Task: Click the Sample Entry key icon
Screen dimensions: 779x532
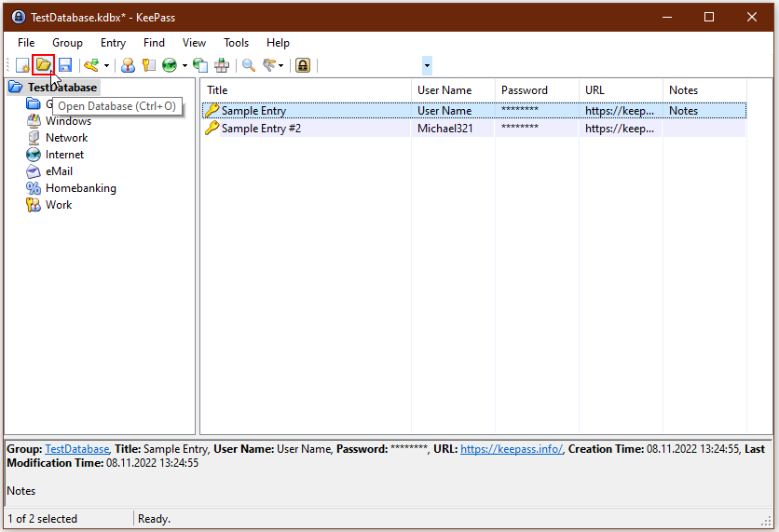Action: [x=212, y=110]
